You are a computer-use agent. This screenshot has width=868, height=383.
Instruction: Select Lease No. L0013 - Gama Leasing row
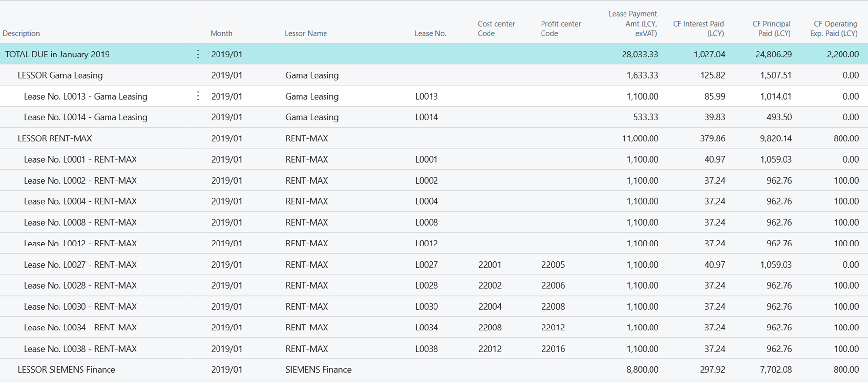coord(434,96)
